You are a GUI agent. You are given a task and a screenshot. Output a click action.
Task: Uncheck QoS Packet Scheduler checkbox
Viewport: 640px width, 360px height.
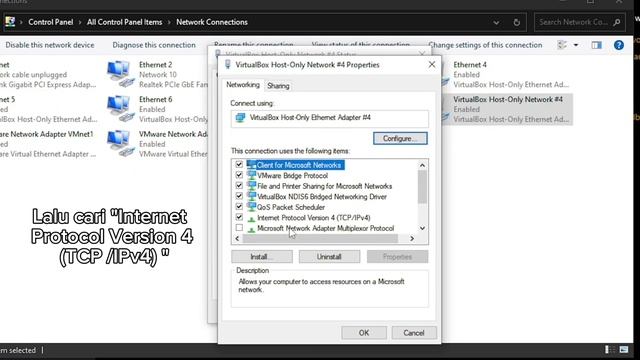tap(239, 207)
